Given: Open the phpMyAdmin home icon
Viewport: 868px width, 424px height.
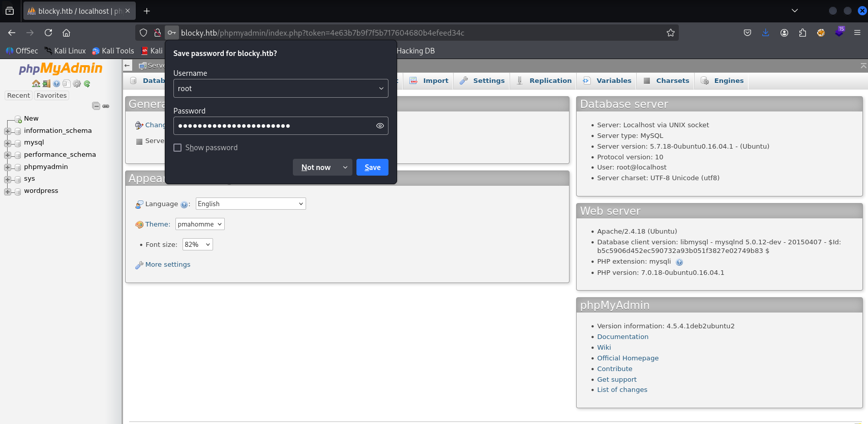Looking at the screenshot, I should (x=36, y=83).
